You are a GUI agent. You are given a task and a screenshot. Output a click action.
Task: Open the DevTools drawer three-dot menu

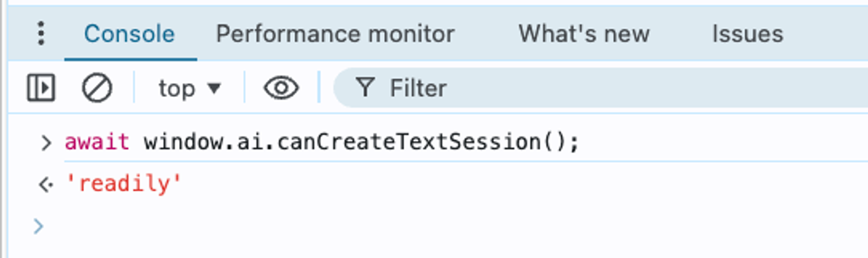pyautogui.click(x=41, y=34)
